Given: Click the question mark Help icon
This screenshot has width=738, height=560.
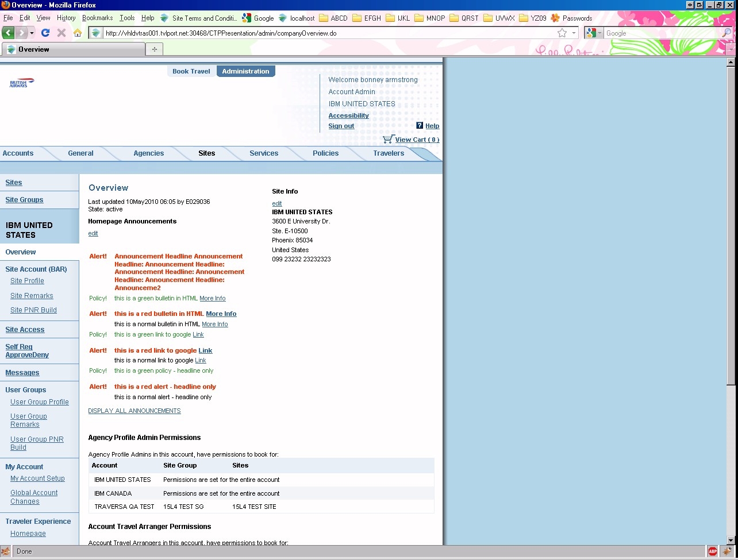Looking at the screenshot, I should [x=420, y=126].
